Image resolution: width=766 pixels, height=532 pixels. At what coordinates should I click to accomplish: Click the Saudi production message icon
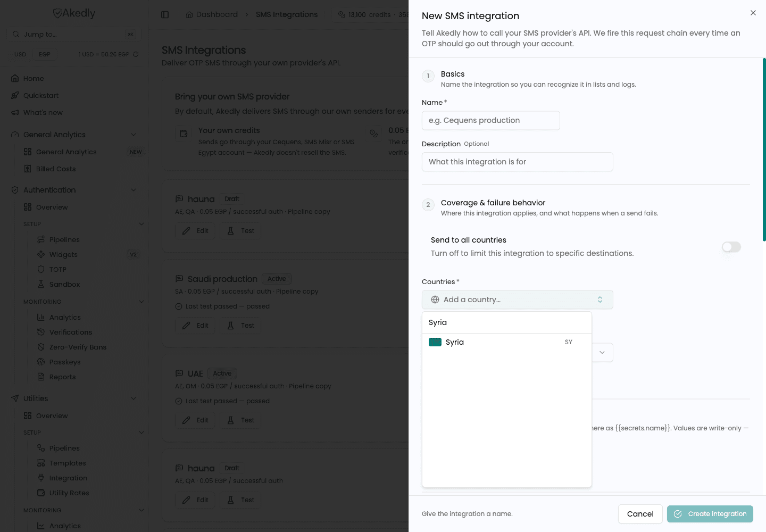click(x=179, y=279)
